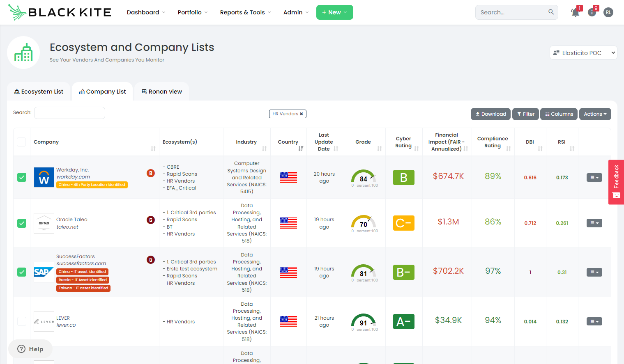Open the Actions dropdown
This screenshot has height=364, width=624.
coord(595,114)
